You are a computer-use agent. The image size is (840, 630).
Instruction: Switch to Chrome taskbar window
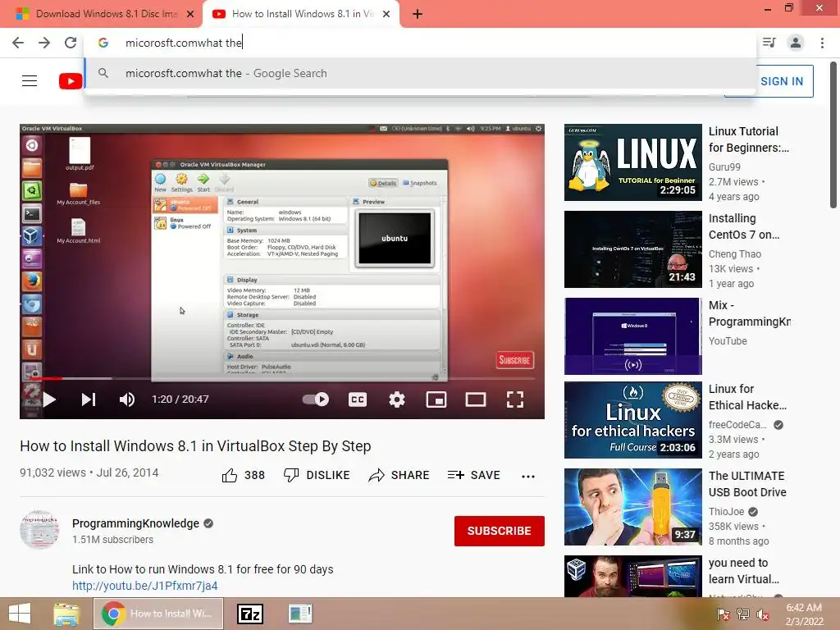(158, 614)
